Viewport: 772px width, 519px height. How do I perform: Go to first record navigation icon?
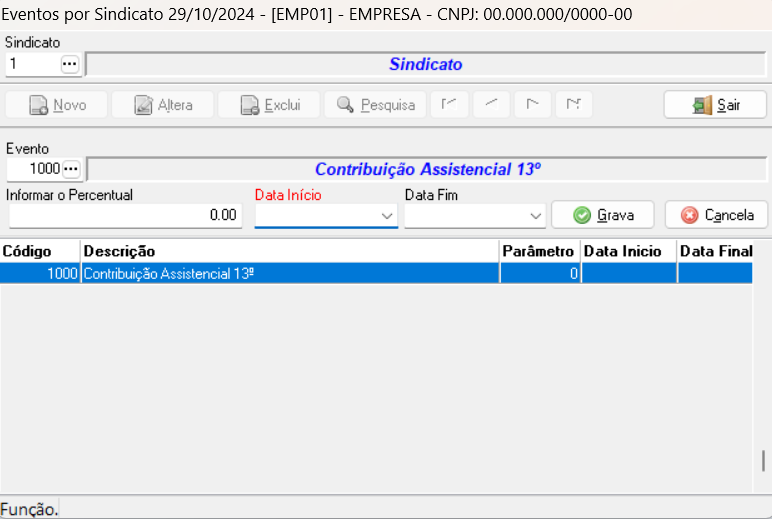tap(449, 104)
